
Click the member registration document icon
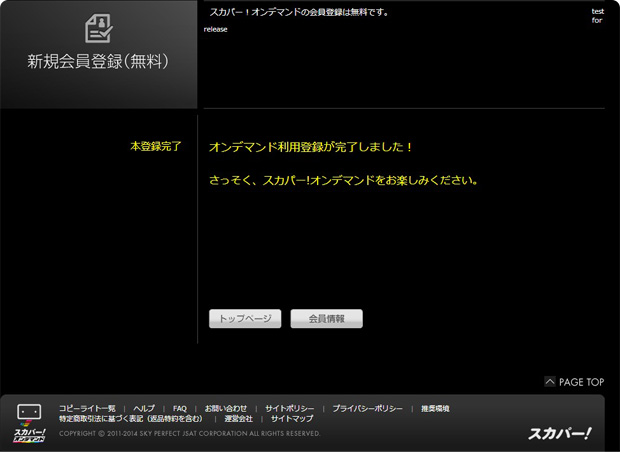pos(99,28)
